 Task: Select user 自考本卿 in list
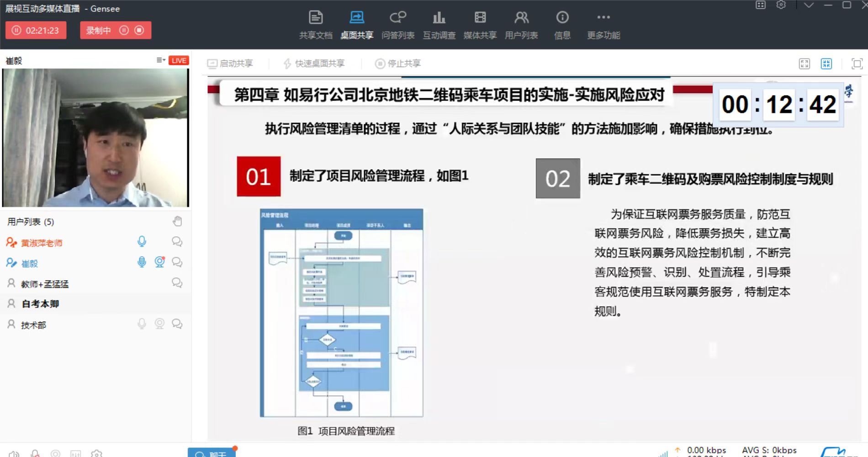(x=95, y=303)
